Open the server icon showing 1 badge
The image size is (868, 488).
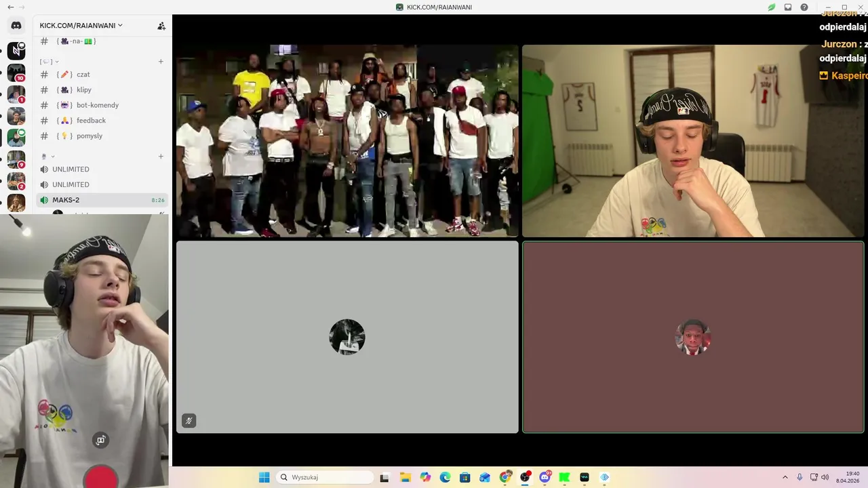pos(16,94)
